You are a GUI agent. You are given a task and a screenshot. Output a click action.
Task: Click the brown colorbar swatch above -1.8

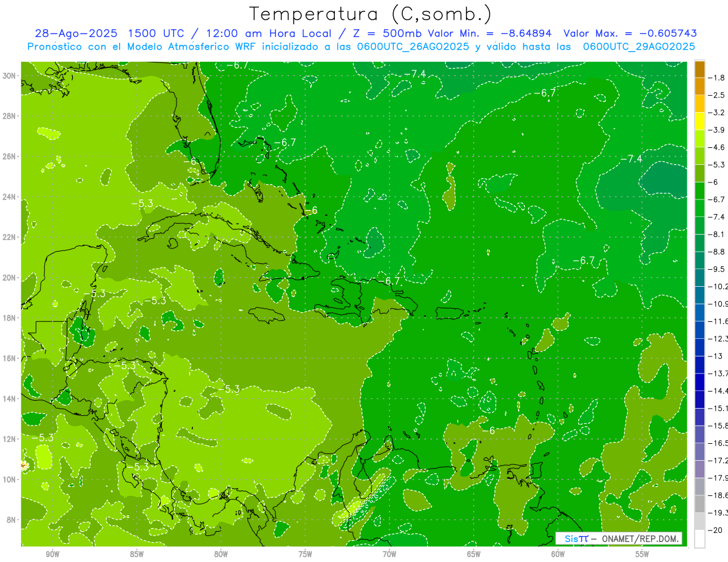coord(699,69)
